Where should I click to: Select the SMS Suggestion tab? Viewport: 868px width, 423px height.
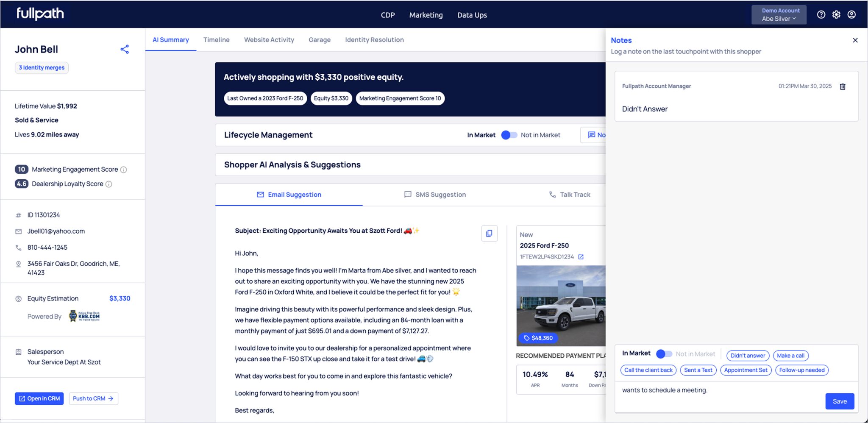(x=435, y=195)
